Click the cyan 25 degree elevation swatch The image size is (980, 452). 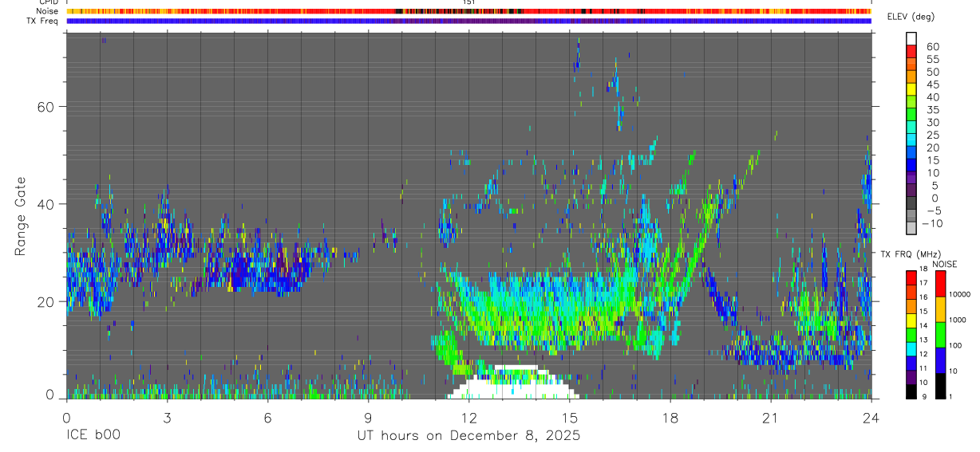[x=911, y=139]
